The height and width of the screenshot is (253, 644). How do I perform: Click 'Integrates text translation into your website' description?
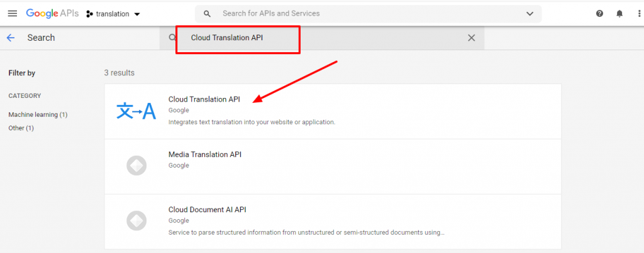[252, 122]
